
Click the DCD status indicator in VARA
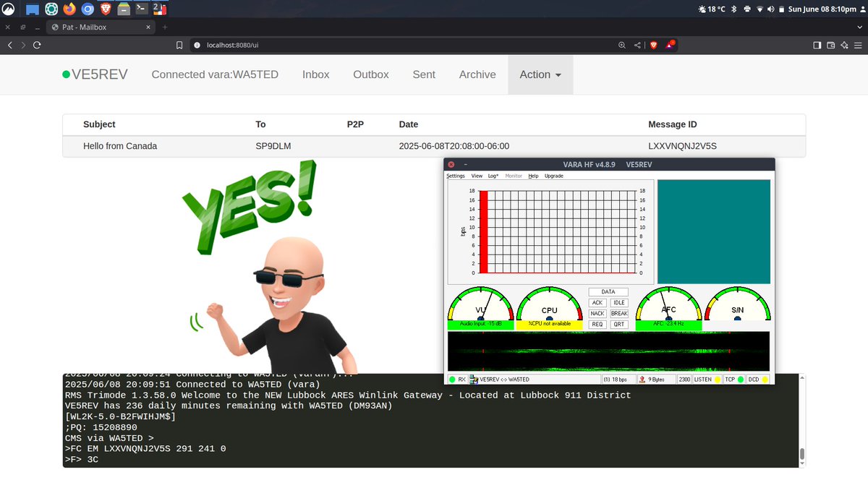758,380
